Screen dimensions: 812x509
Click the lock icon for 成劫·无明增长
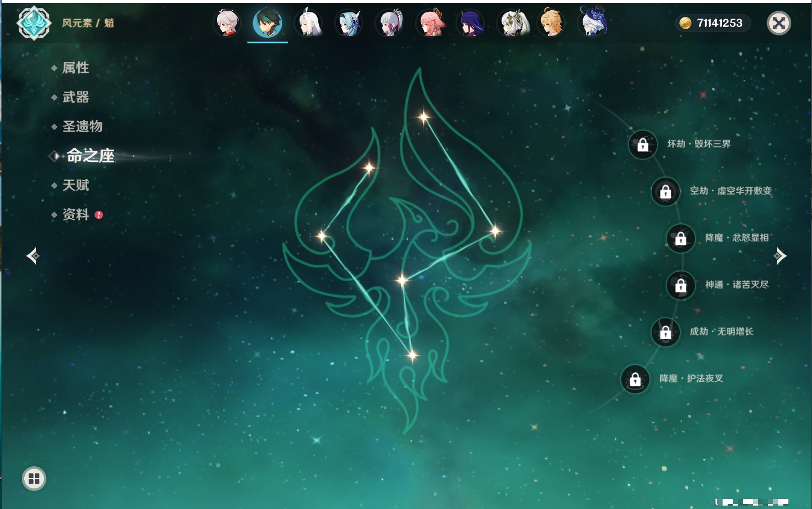pos(665,332)
